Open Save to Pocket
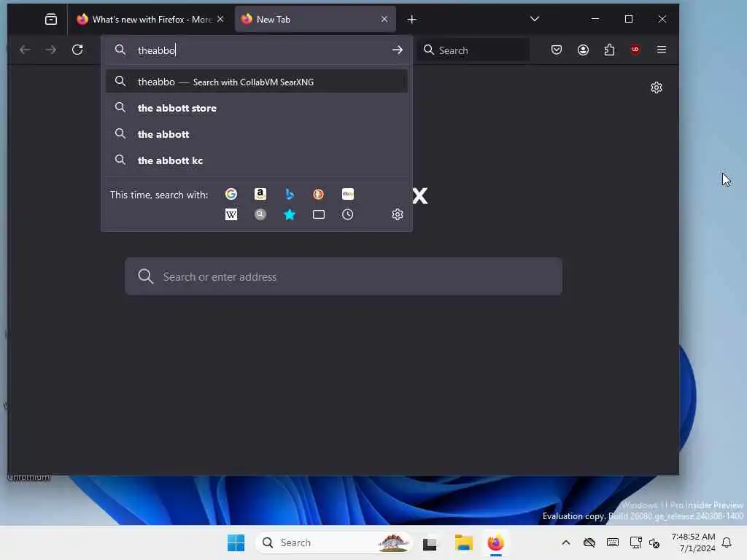Viewport: 747px width, 560px height. pyautogui.click(x=557, y=50)
